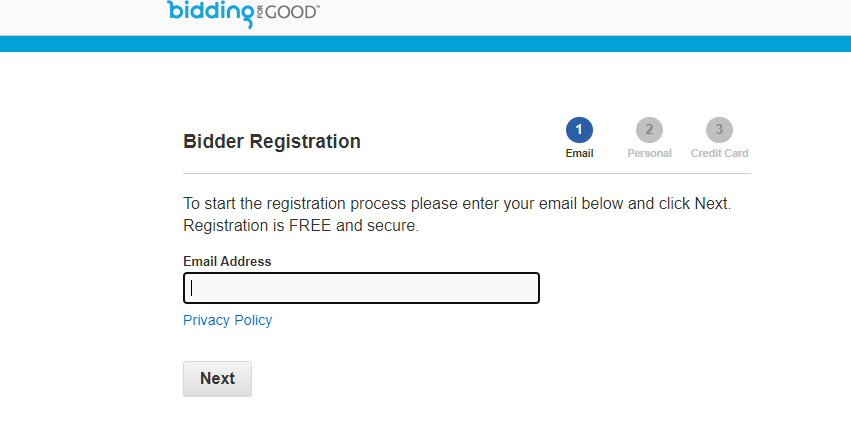The width and height of the screenshot is (851, 441).
Task: Click the Bidder Registration heading
Action: (272, 142)
